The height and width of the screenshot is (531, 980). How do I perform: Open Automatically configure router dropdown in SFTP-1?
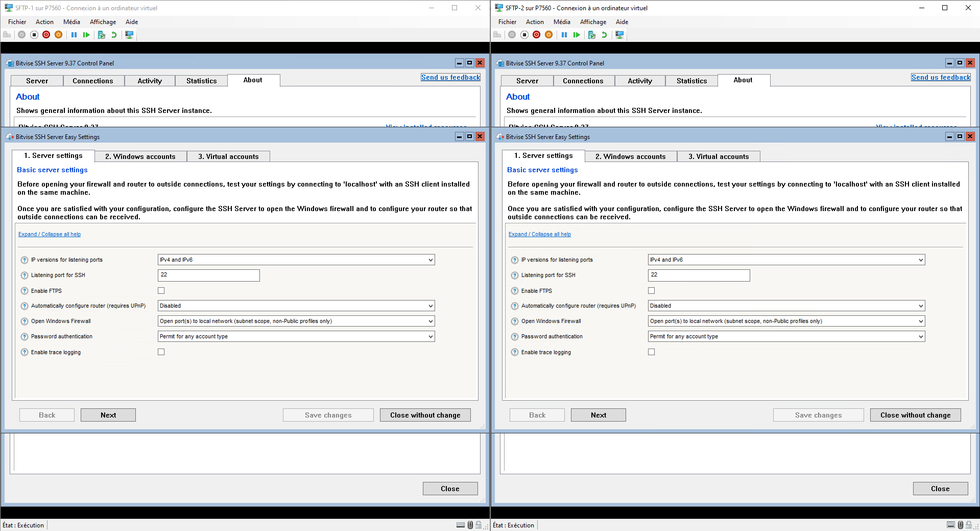(x=296, y=306)
